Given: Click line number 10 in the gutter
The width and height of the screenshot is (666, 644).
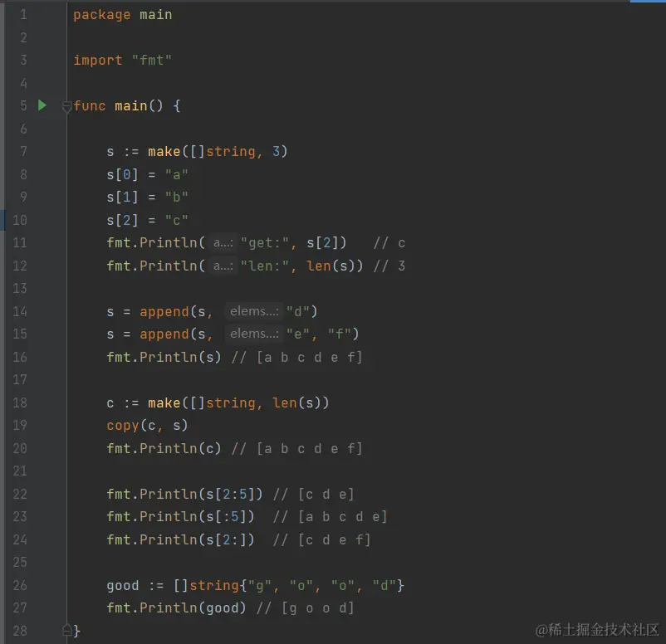Looking at the screenshot, I should click(x=20, y=220).
